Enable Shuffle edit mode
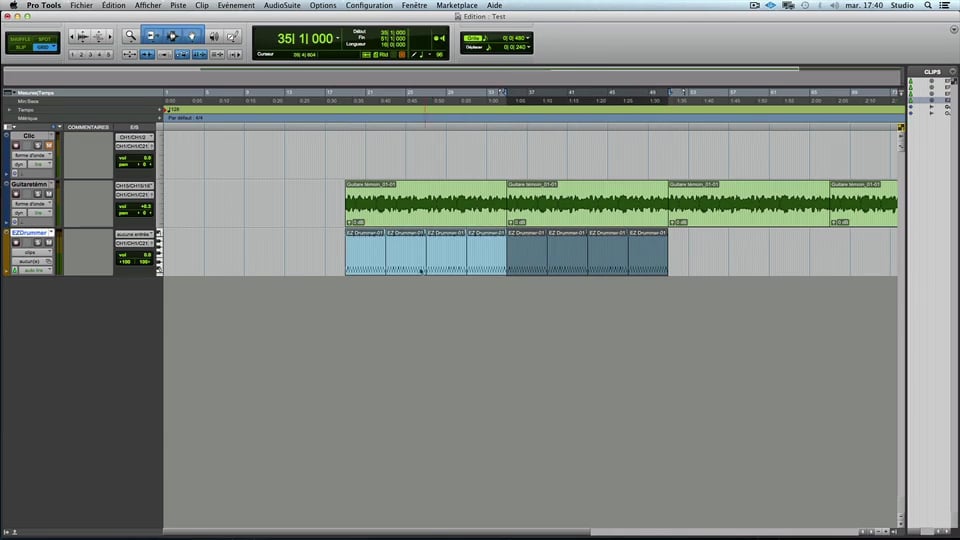Screen dimensions: 960x540 pyautogui.click(x=20, y=39)
